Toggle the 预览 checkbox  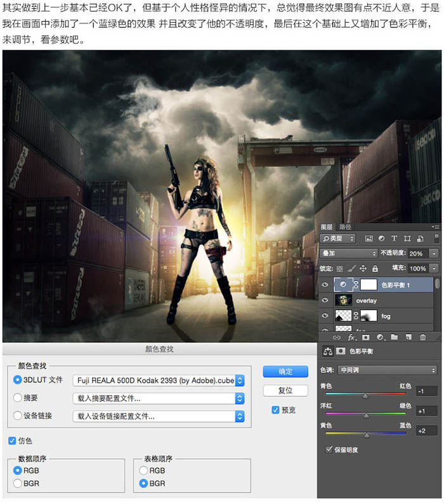tap(275, 410)
